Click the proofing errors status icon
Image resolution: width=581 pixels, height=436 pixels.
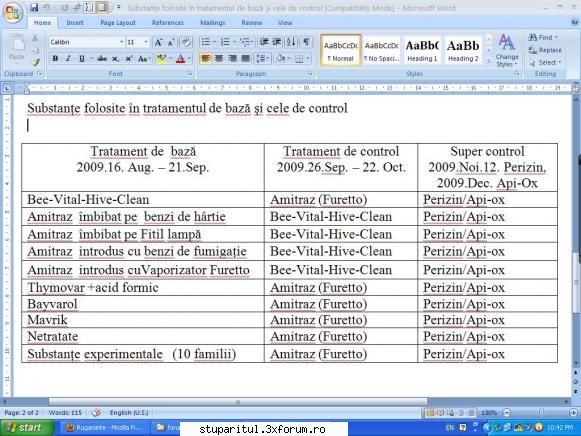click(96, 413)
